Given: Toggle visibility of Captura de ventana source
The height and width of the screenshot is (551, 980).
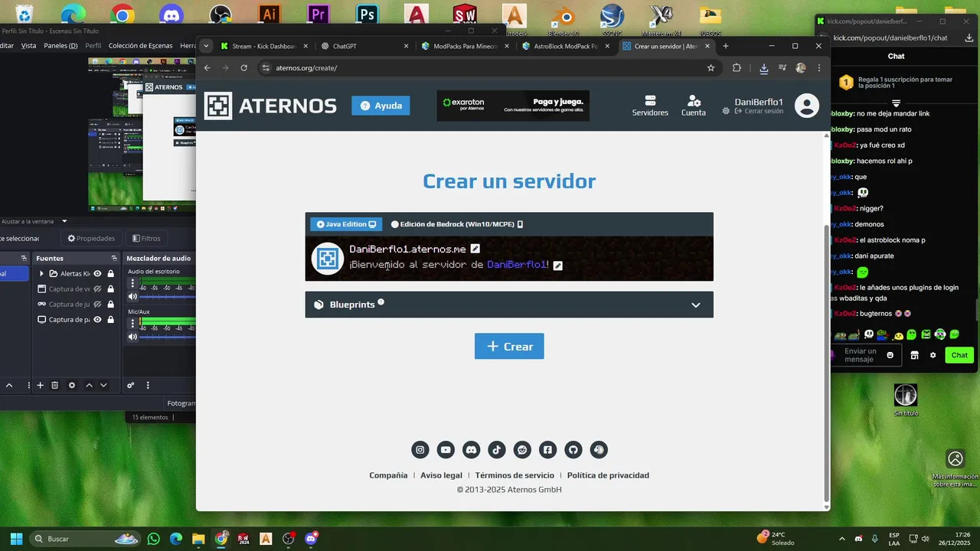Looking at the screenshot, I should [x=97, y=289].
